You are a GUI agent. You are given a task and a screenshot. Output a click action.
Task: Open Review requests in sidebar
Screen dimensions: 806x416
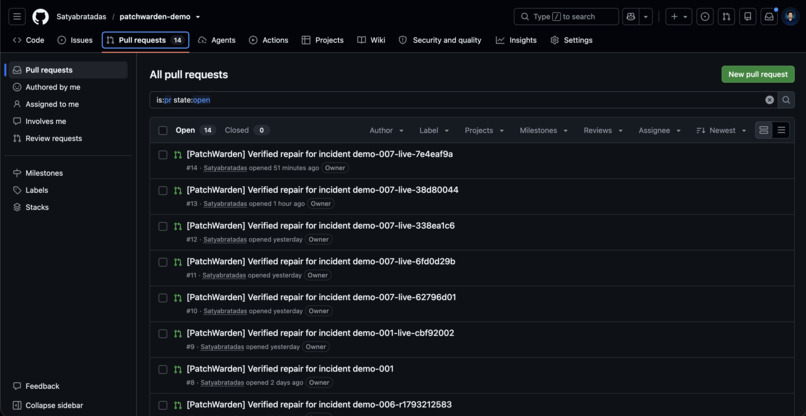point(68,138)
